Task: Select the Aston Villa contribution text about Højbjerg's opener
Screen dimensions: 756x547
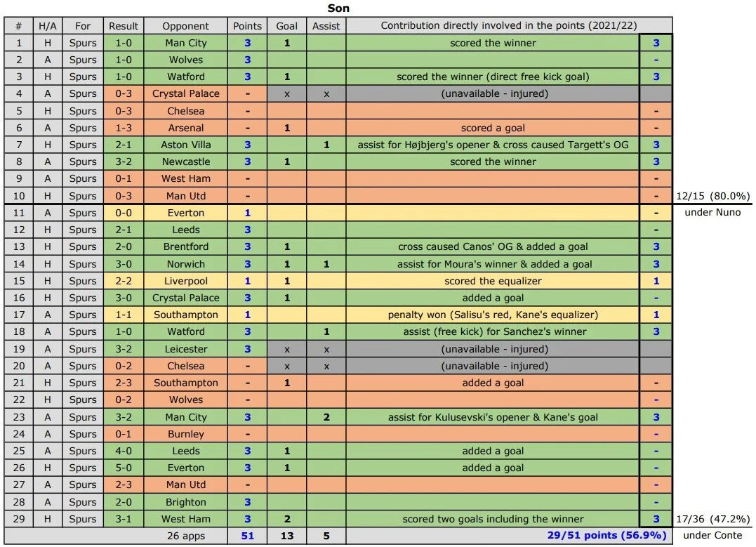Action: [x=493, y=145]
